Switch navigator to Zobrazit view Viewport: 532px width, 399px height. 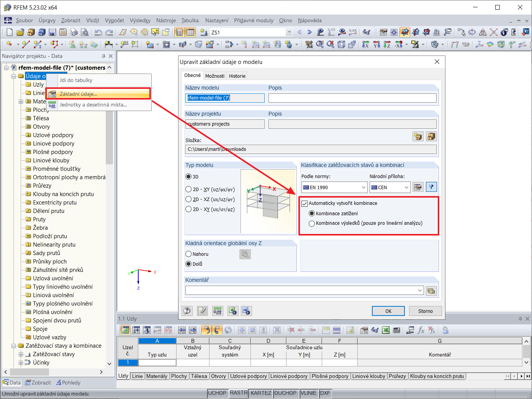(x=38, y=383)
